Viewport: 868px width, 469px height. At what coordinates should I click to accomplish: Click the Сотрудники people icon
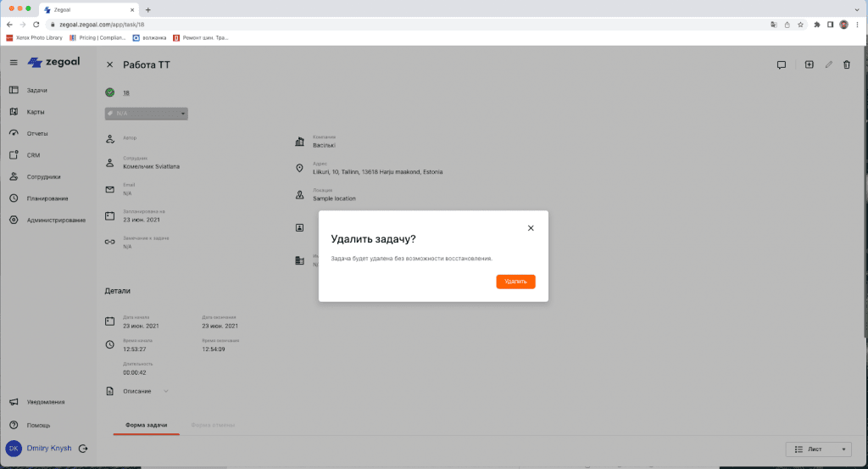(x=14, y=176)
